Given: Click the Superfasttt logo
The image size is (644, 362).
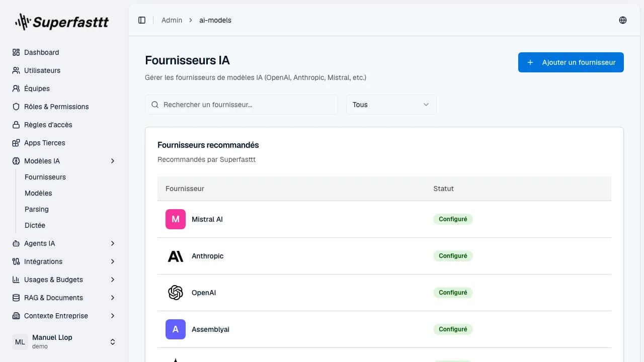Looking at the screenshot, I should tap(61, 22).
